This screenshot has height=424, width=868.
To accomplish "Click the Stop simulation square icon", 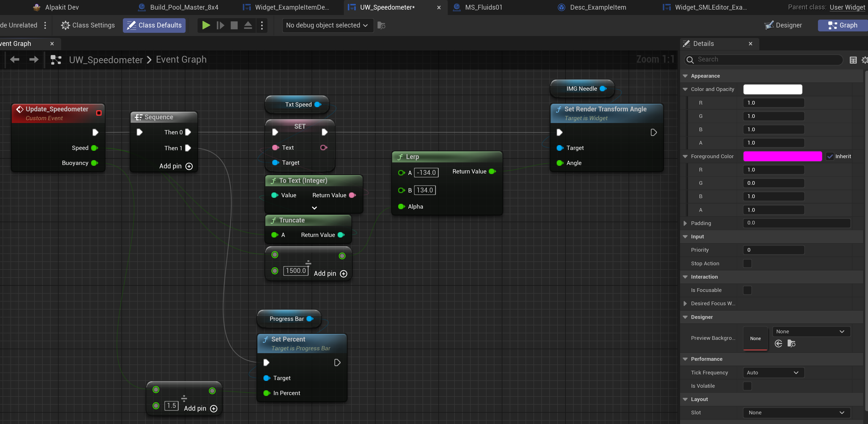I will tap(234, 25).
